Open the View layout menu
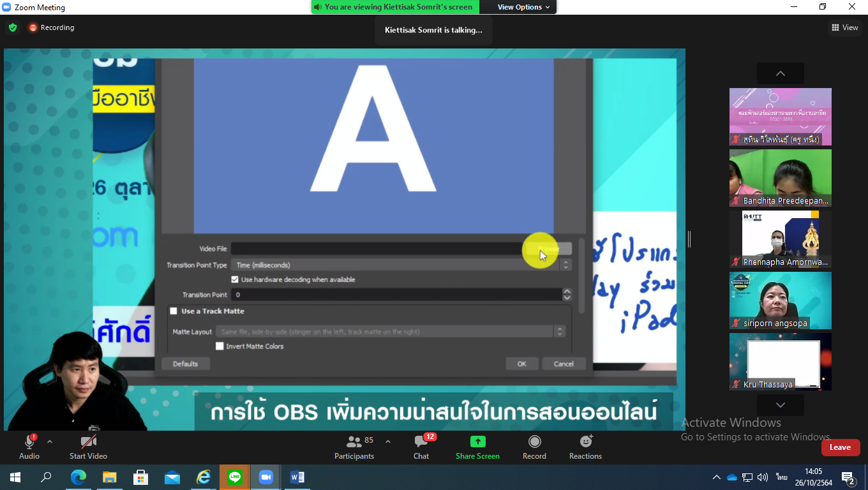This screenshot has width=868, height=490. coord(844,27)
